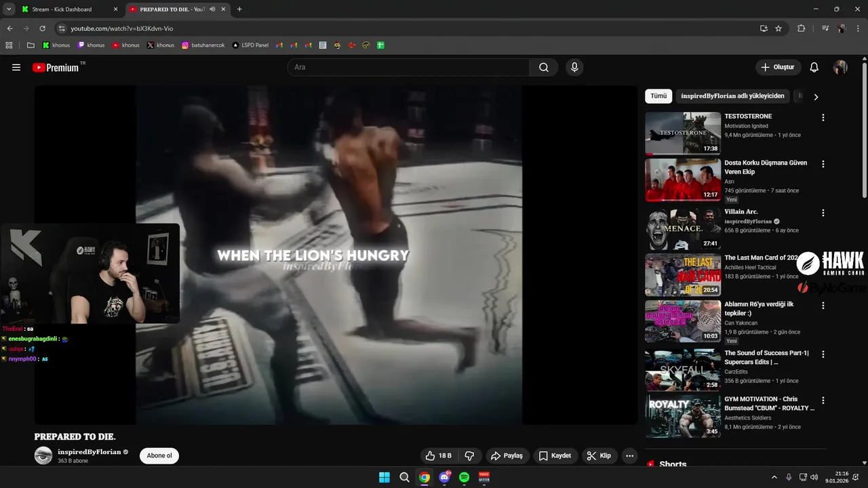
Task: Open GYM MOTIVATION ROYALTY thumbnail
Action: 683,416
